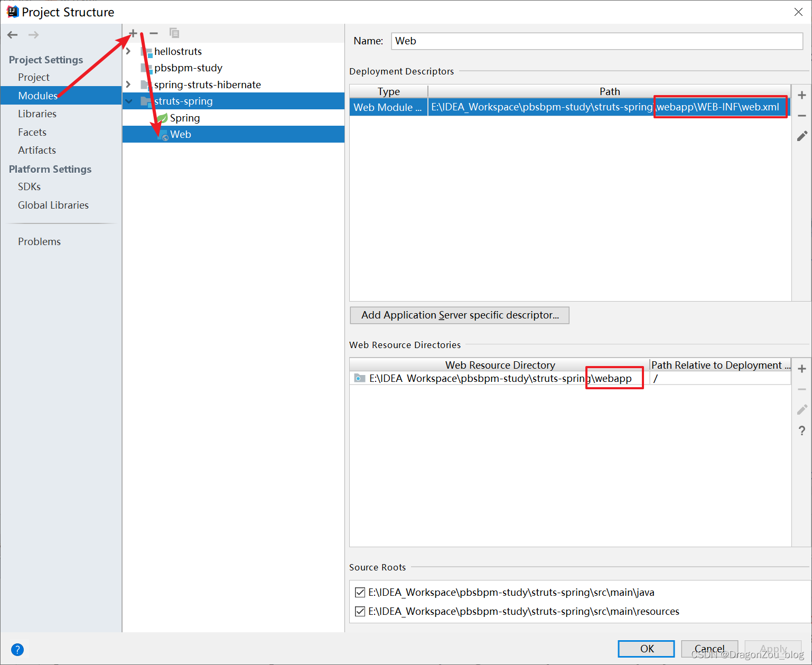Select the struts-spring module
The height and width of the screenshot is (665, 812).
point(234,101)
